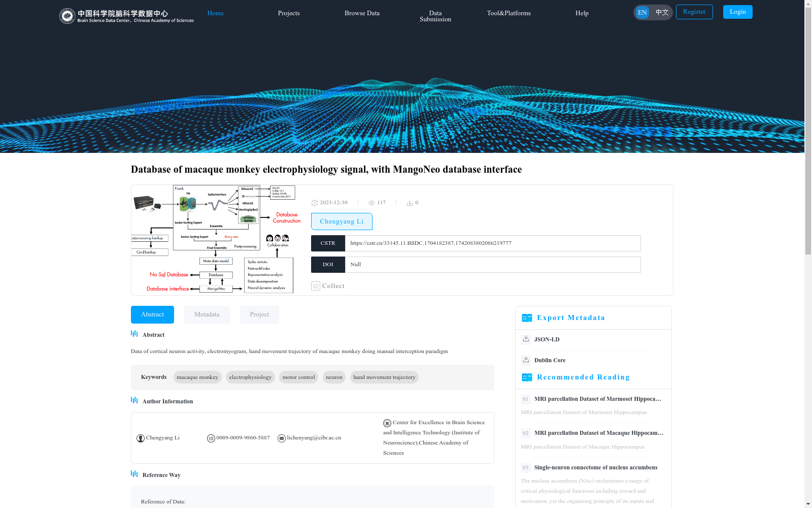
Task: Click the Recommended Reading header icon
Action: (527, 377)
